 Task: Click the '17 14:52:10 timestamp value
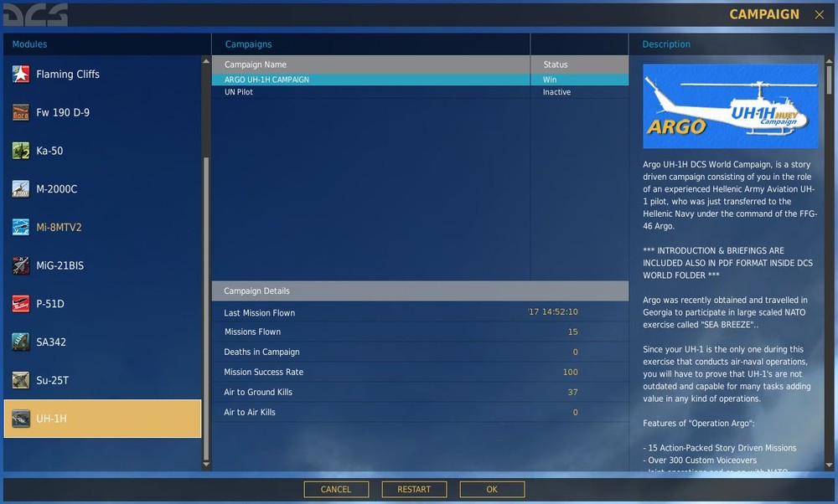pos(552,311)
